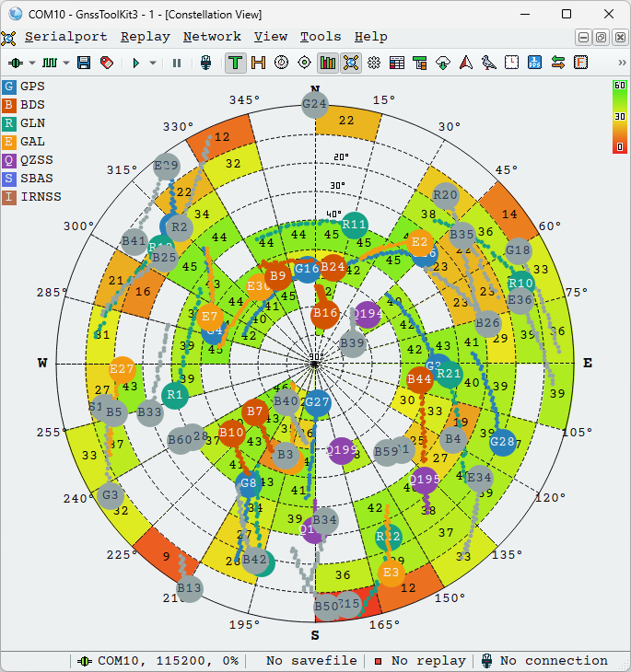Image resolution: width=631 pixels, height=672 pixels.
Task: Expand the toolbar overflow chevron
Action: (x=622, y=63)
